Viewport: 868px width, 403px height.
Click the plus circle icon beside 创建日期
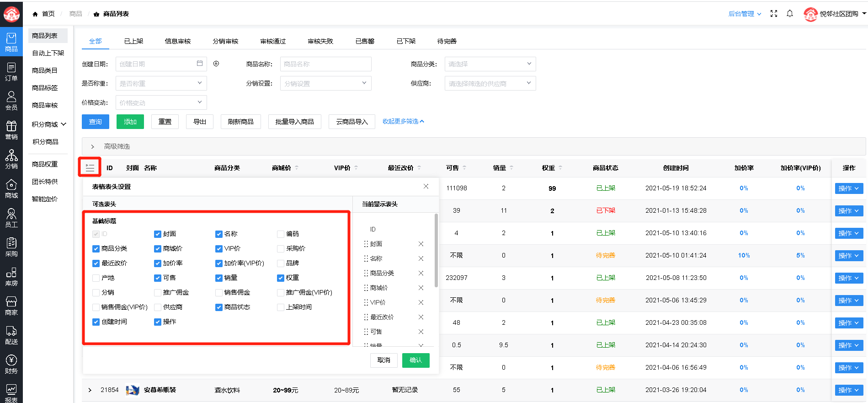pyautogui.click(x=216, y=64)
